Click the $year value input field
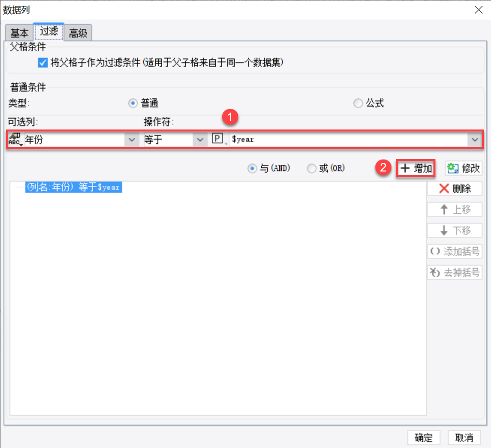 pos(348,139)
